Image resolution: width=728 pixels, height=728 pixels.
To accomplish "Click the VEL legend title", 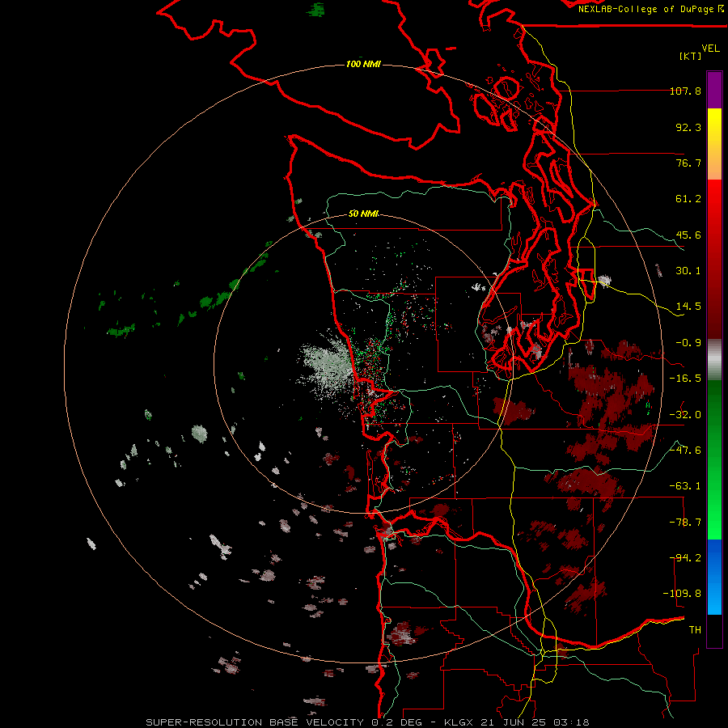I will [x=711, y=49].
